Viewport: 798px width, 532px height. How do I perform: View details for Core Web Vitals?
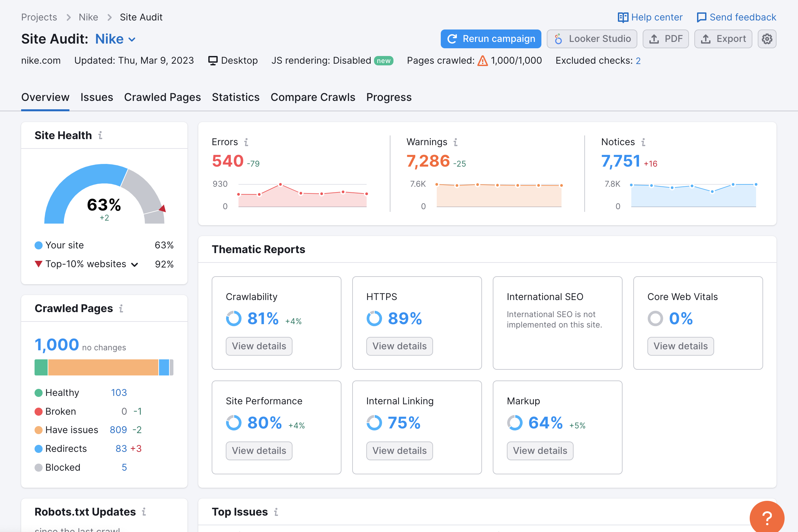(x=681, y=346)
